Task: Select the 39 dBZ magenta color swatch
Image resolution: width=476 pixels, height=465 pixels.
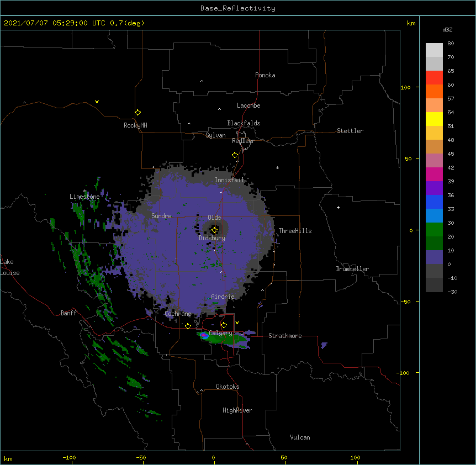Action: [434, 174]
